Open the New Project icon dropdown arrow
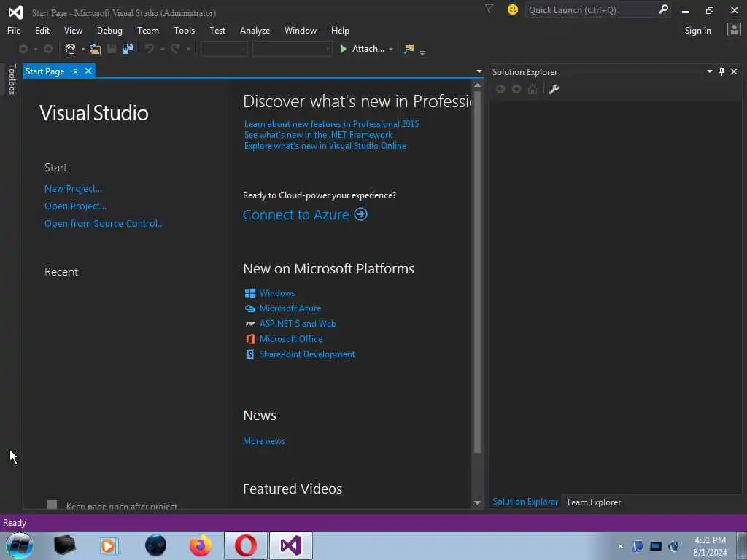This screenshot has height=560, width=747. coord(83,49)
